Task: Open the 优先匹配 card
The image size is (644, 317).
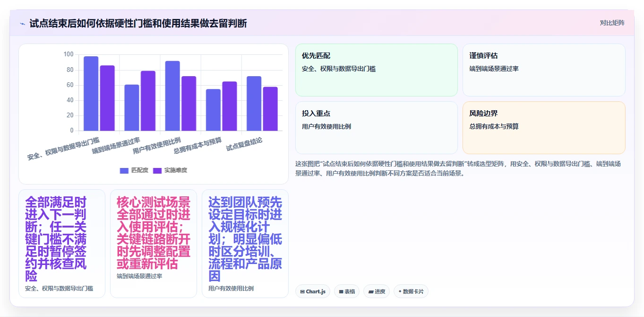Action: tap(377, 70)
